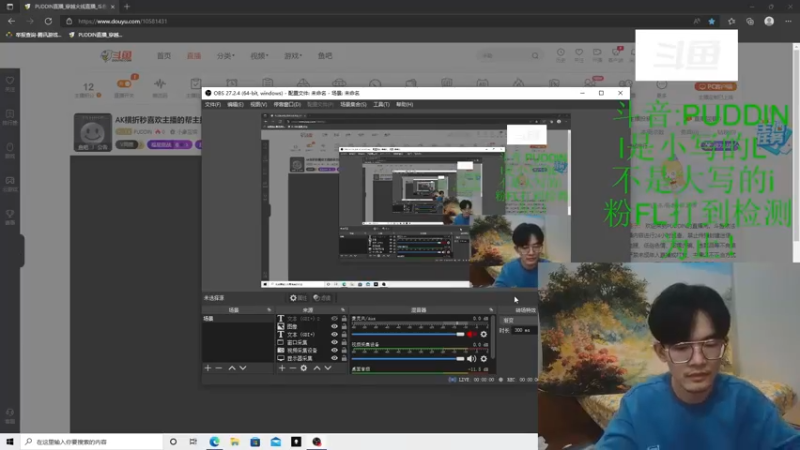Open the 场景集合(S) menu in OBS
This screenshot has height=450, width=800.
click(353, 105)
